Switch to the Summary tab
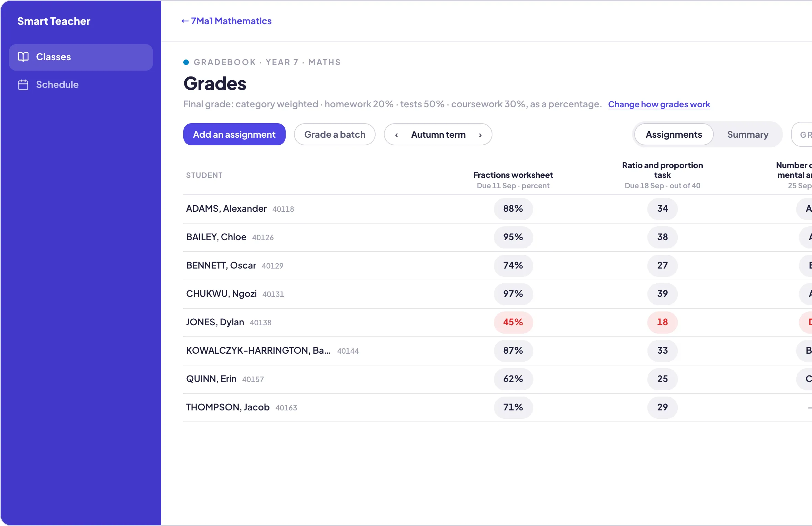The image size is (812, 526). tap(748, 134)
